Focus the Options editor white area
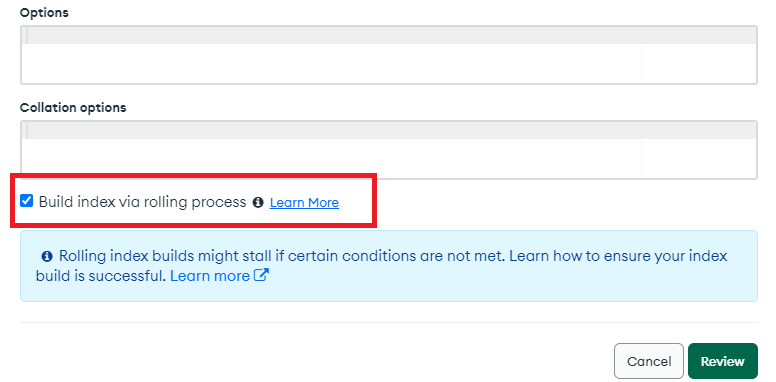The width and height of the screenshot is (776, 382). (331, 63)
